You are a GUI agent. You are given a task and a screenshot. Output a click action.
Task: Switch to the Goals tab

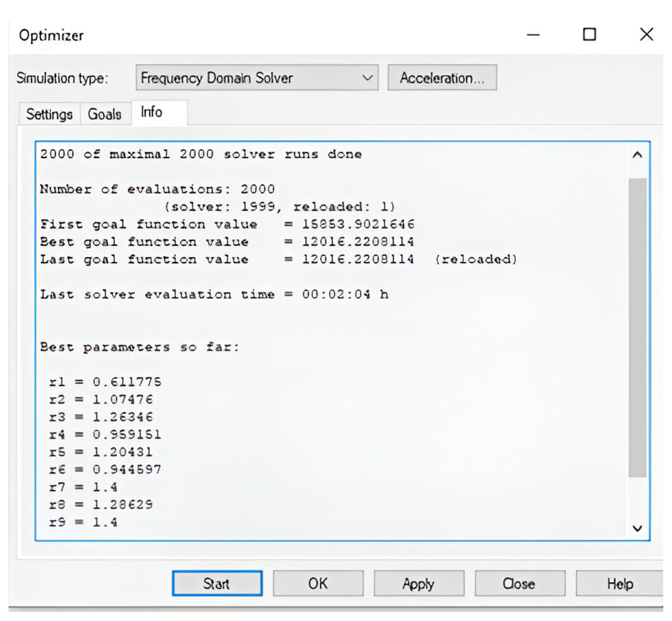(x=105, y=114)
